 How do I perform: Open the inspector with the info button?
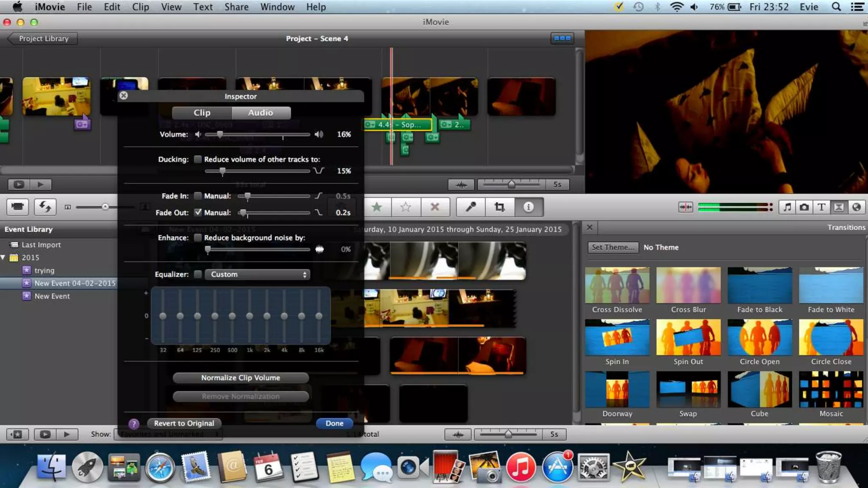pos(529,207)
